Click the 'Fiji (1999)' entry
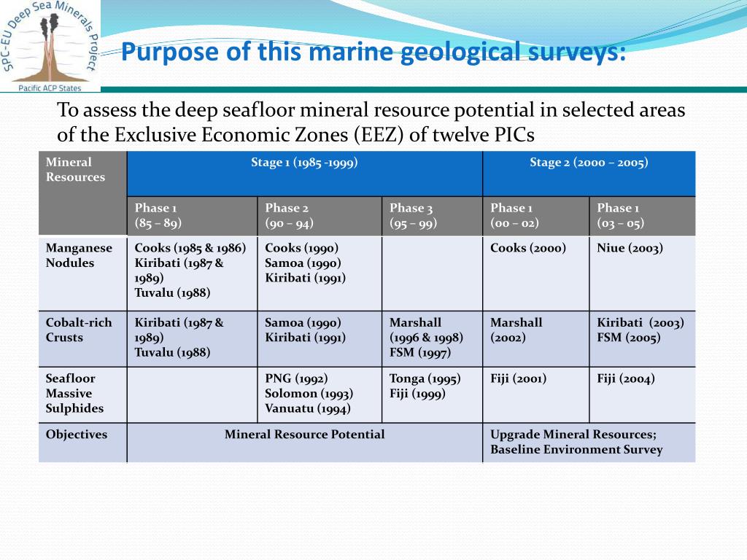The height and width of the screenshot is (560, 747). tap(417, 394)
